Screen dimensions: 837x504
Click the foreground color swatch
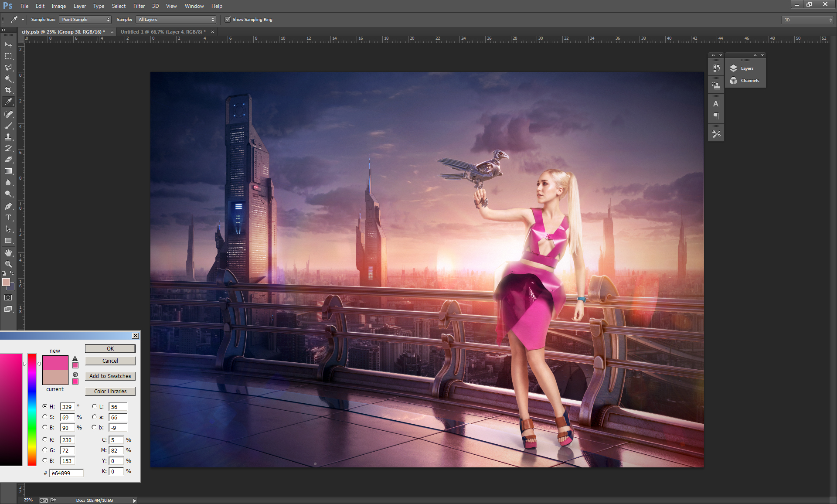click(6, 283)
